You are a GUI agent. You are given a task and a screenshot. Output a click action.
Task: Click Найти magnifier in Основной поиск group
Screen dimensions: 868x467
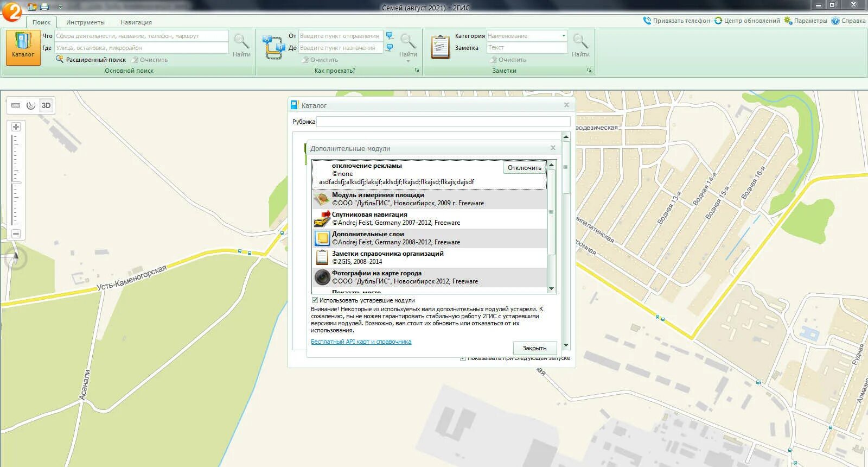pyautogui.click(x=241, y=45)
